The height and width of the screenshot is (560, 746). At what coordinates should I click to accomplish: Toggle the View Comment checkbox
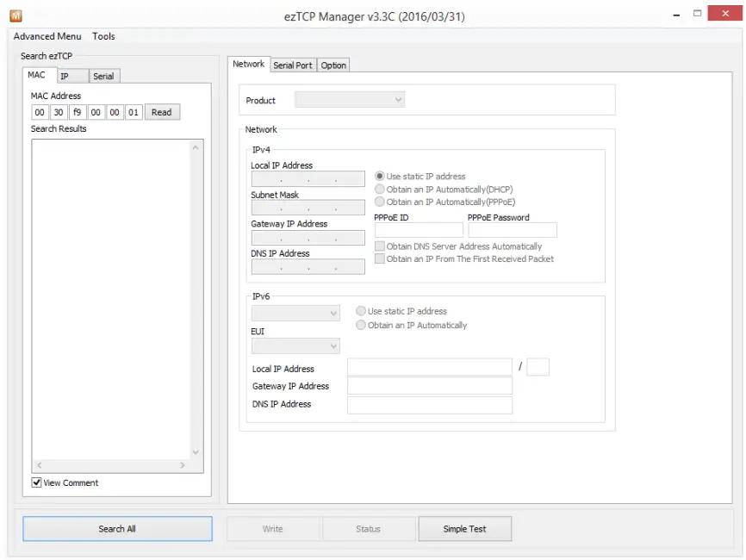(x=37, y=482)
